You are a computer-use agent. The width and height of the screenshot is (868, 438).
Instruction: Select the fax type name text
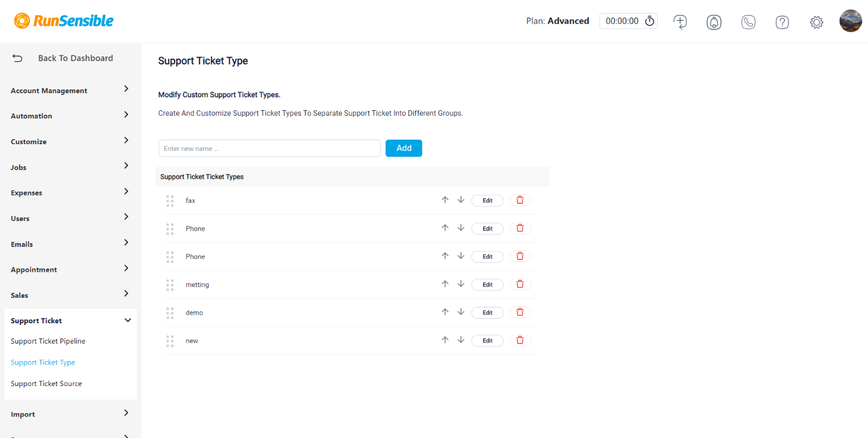coord(190,201)
